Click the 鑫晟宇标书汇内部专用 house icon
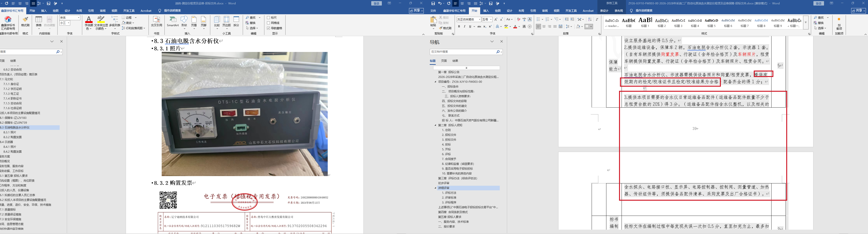This screenshot has width=868, height=234. pos(8,23)
